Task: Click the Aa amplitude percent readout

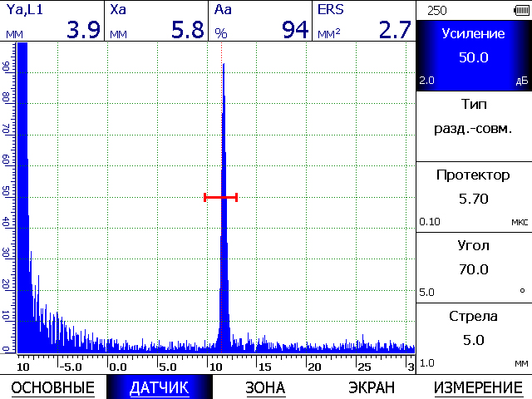Action: coord(260,22)
